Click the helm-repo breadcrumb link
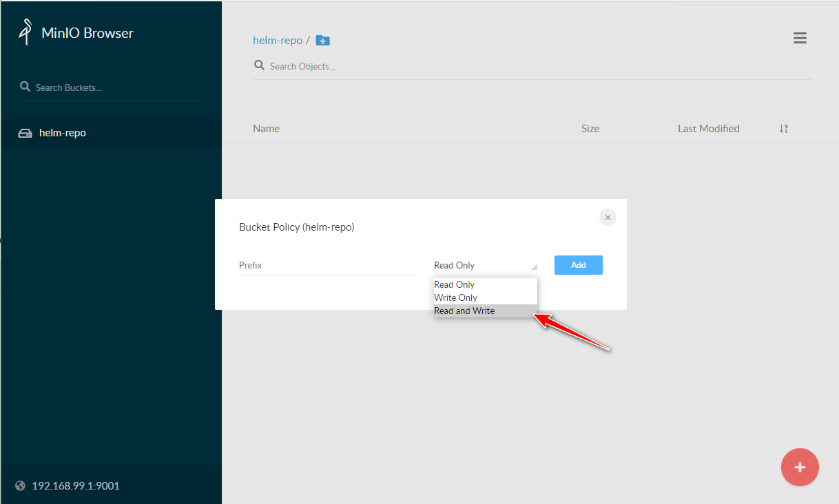Viewport: 839px width, 504px height. coord(278,41)
